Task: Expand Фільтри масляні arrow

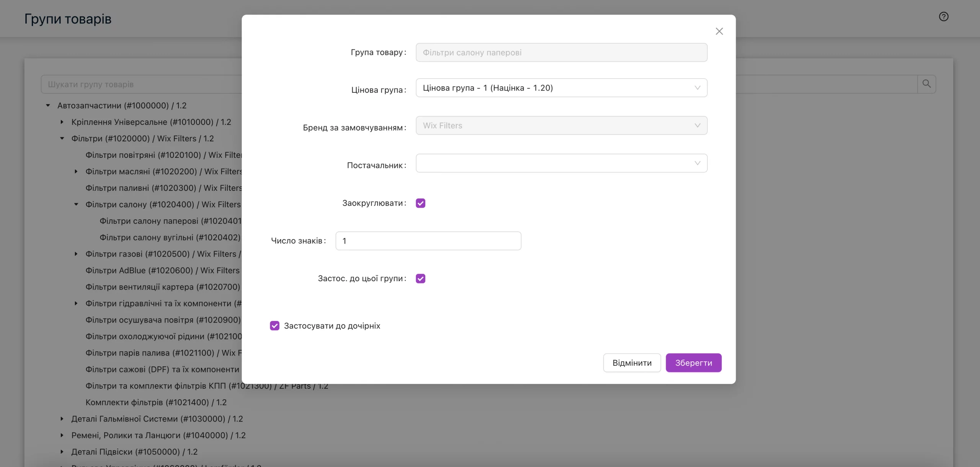Action: (x=76, y=171)
